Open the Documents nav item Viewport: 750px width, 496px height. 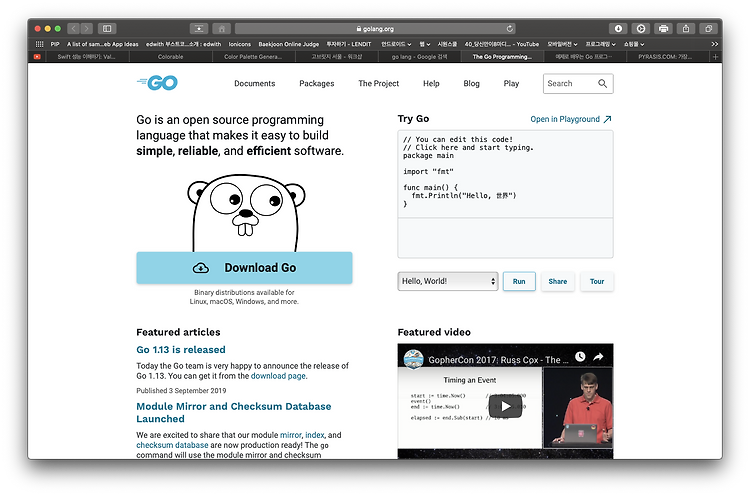pos(255,84)
